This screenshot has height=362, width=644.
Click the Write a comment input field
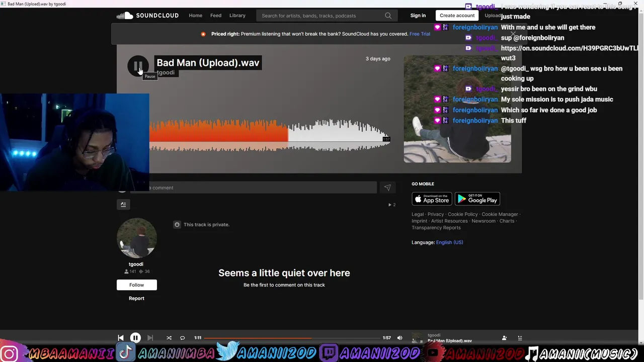[253, 188]
